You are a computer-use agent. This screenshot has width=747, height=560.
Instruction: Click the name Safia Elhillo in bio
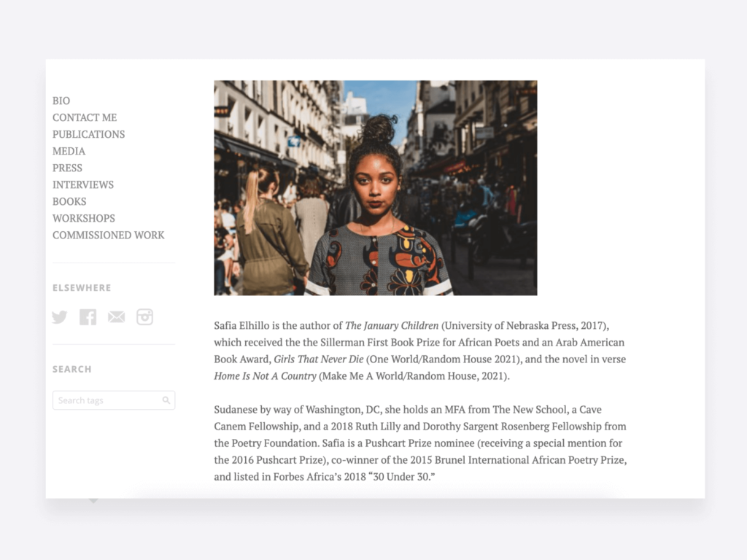241,326
